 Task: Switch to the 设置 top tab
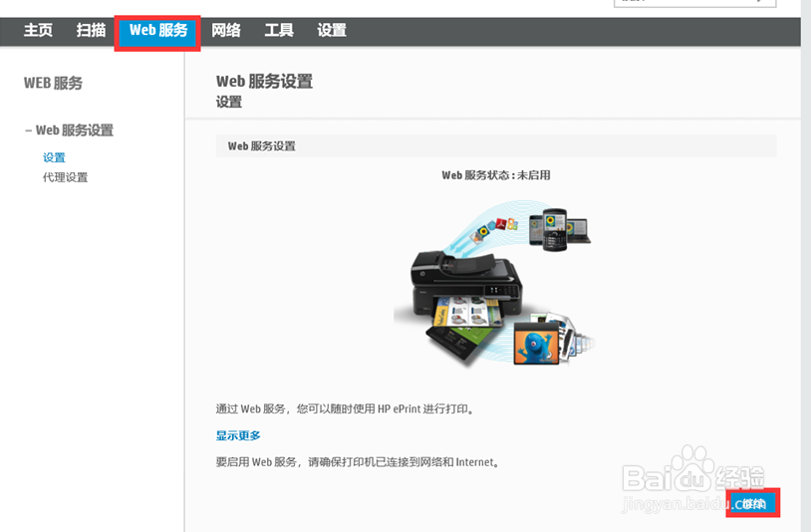coord(332,31)
